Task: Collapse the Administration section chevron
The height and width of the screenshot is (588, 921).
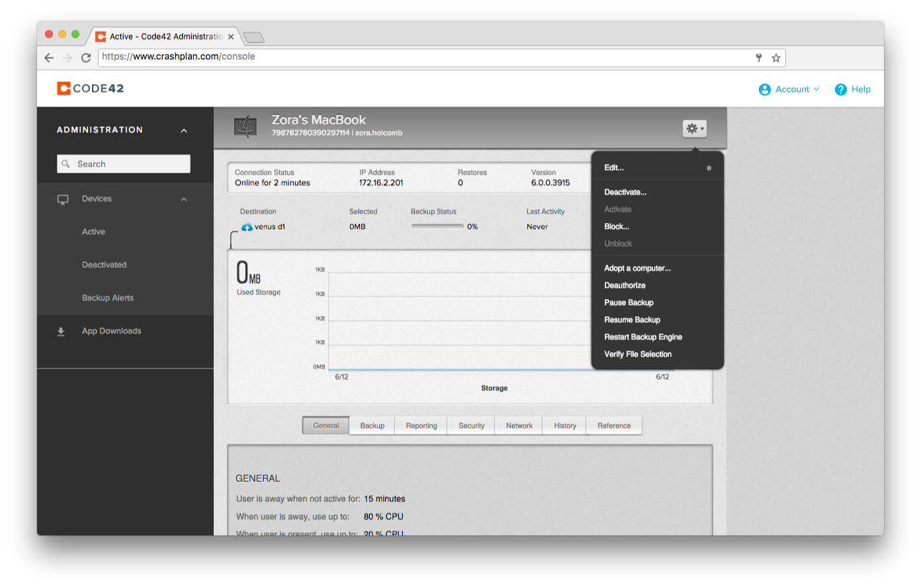Action: pos(184,130)
